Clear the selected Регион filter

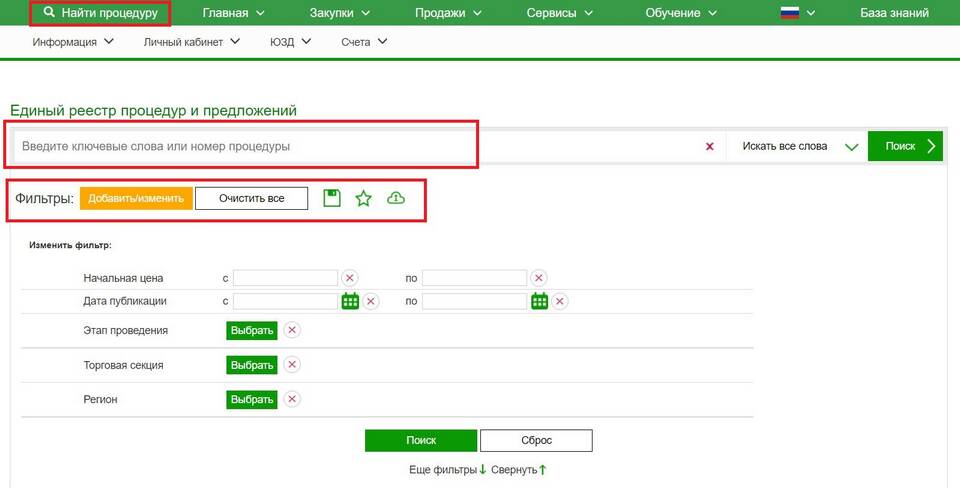point(292,399)
